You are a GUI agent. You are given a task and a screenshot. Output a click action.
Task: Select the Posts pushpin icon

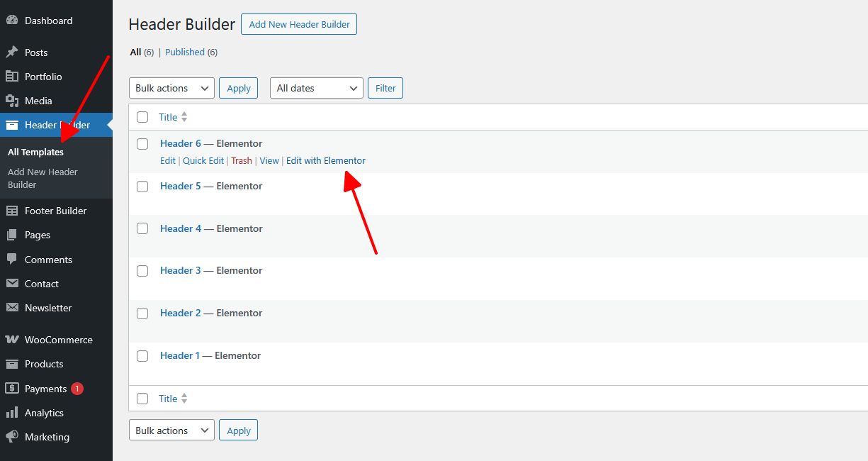coord(12,52)
